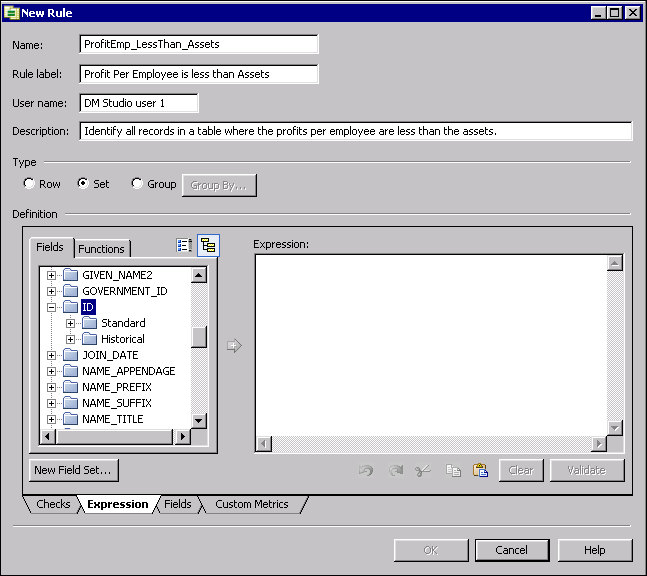647x576 pixels.
Task: Expand the Standard folder under ID
Action: click(71, 323)
